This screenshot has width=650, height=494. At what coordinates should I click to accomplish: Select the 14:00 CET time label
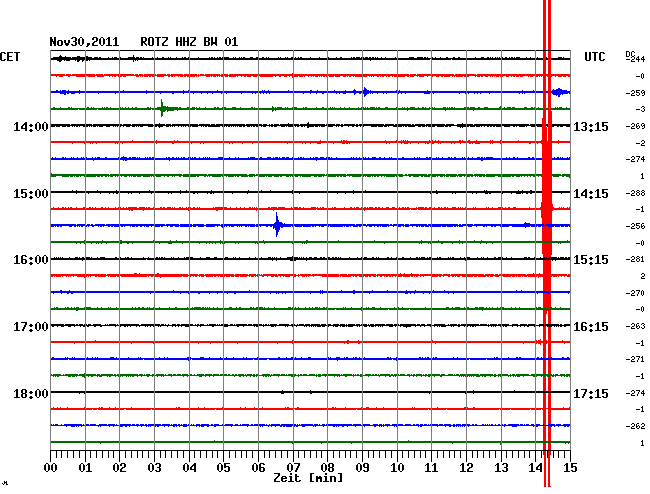pos(31,126)
